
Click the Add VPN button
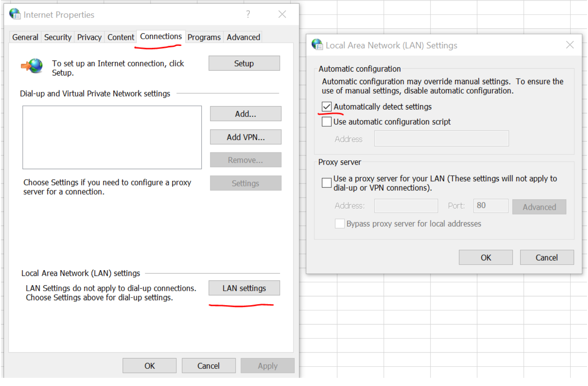click(245, 137)
